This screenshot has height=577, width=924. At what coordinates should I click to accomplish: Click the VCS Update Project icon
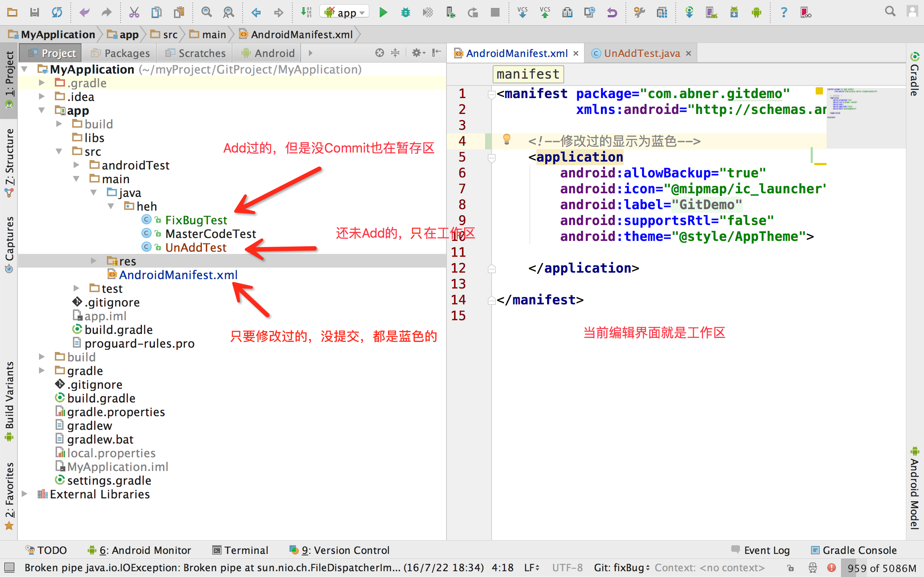point(522,13)
